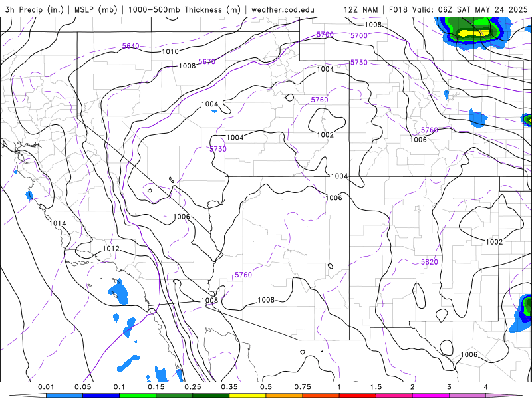The height and width of the screenshot is (399, 532).
Task: Click the 1014 isobar label
Action: pyautogui.click(x=57, y=223)
